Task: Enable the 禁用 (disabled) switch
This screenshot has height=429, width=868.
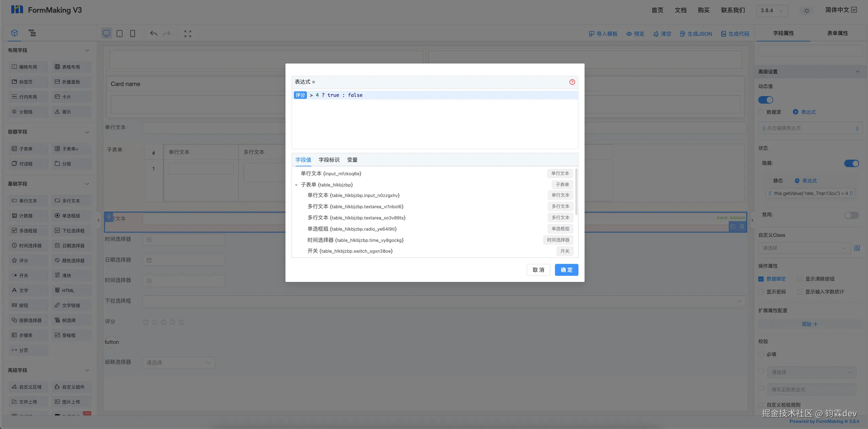Action: pos(851,215)
